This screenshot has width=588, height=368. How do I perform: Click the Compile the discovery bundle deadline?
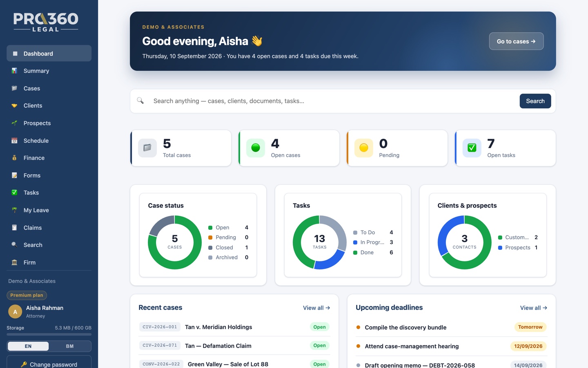tap(452, 327)
